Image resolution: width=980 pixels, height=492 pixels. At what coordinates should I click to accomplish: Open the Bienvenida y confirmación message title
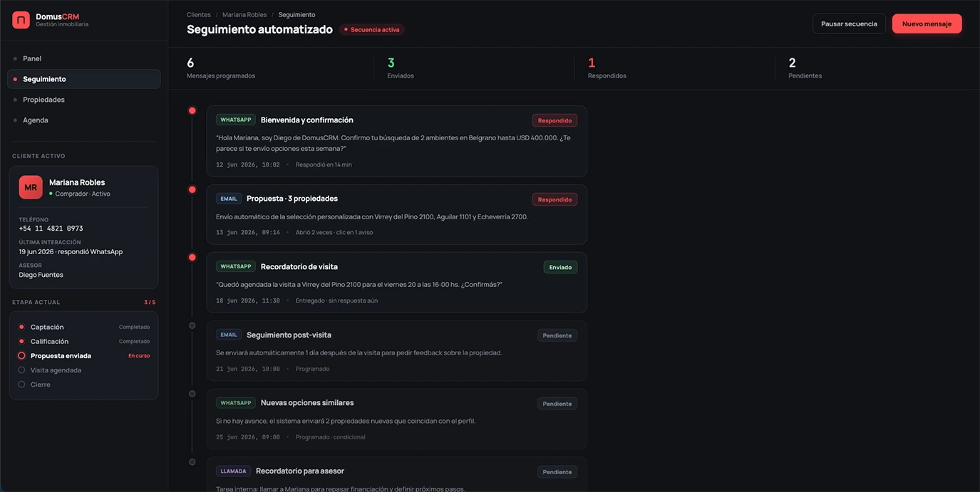pos(307,120)
